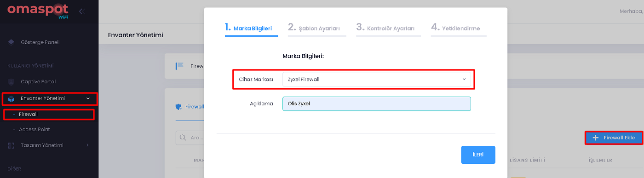Screen dimensions: 644x178
Task: Click the İLERİ button
Action: [x=478, y=155]
